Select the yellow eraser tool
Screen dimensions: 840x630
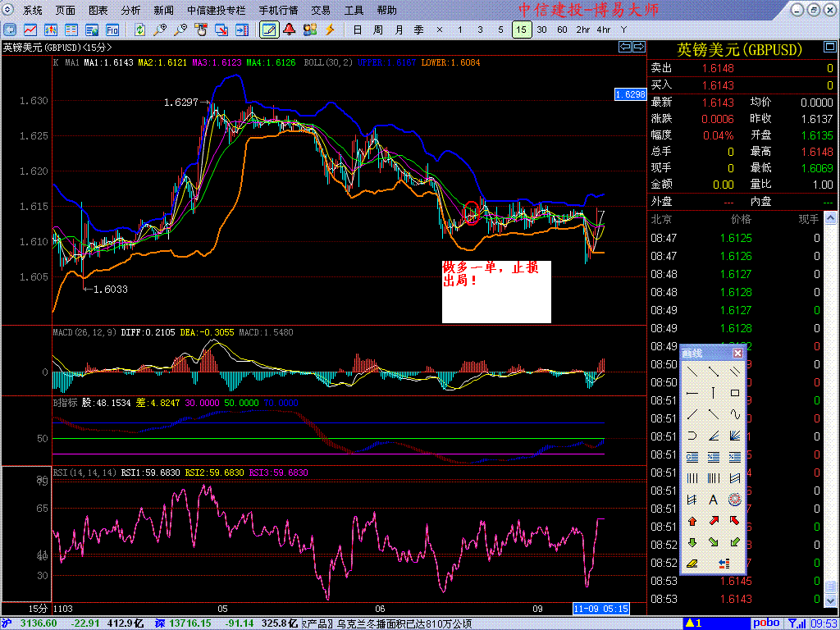point(692,564)
